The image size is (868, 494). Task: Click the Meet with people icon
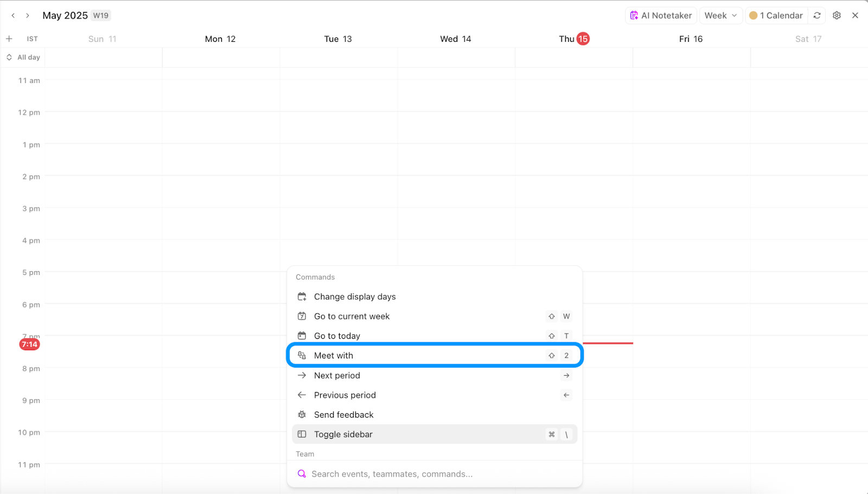(x=302, y=355)
